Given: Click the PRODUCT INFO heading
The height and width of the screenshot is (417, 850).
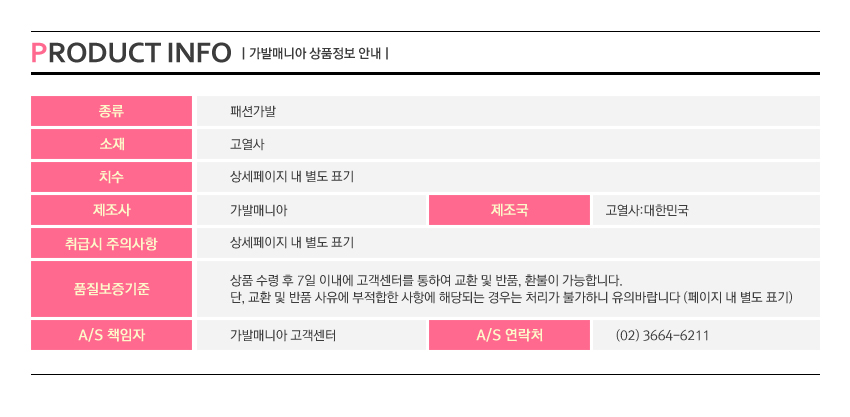Looking at the screenshot, I should click(x=131, y=52).
